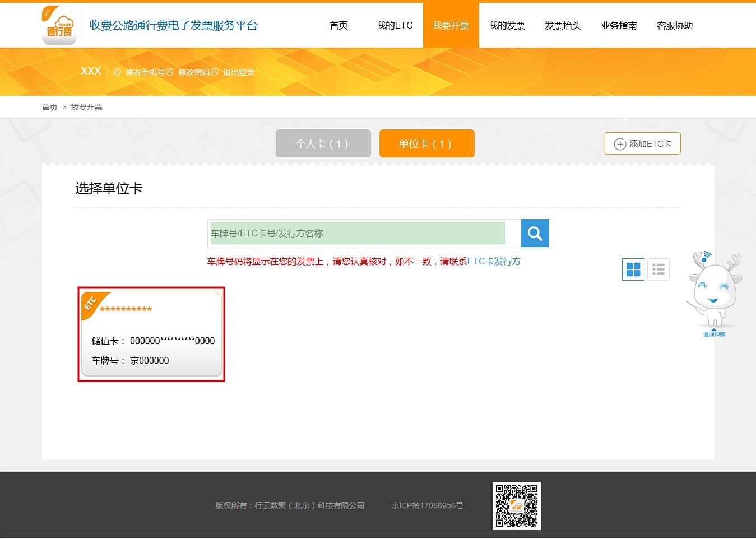Open 业务指南 navigation item
Image resolution: width=756 pixels, height=539 pixels.
pyautogui.click(x=619, y=26)
